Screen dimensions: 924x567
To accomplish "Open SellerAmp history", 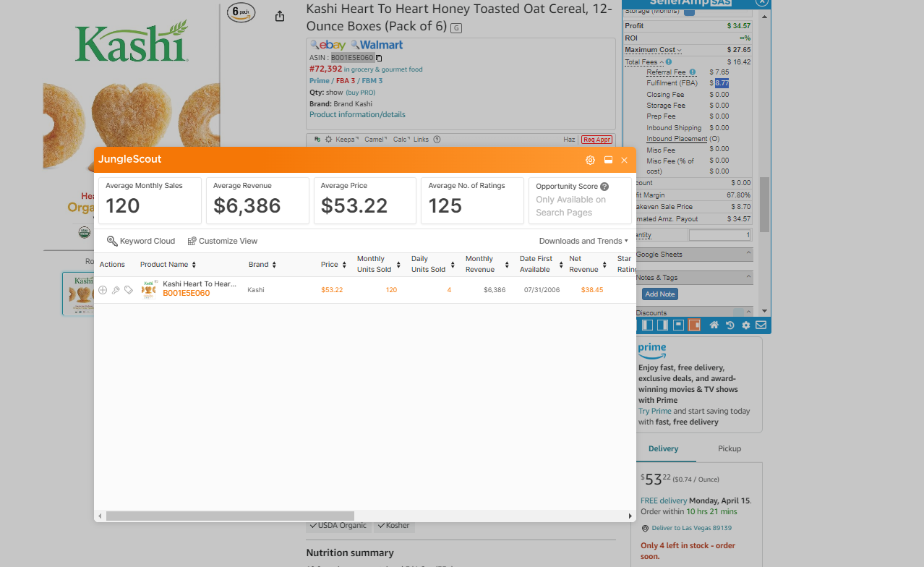I will click(730, 325).
